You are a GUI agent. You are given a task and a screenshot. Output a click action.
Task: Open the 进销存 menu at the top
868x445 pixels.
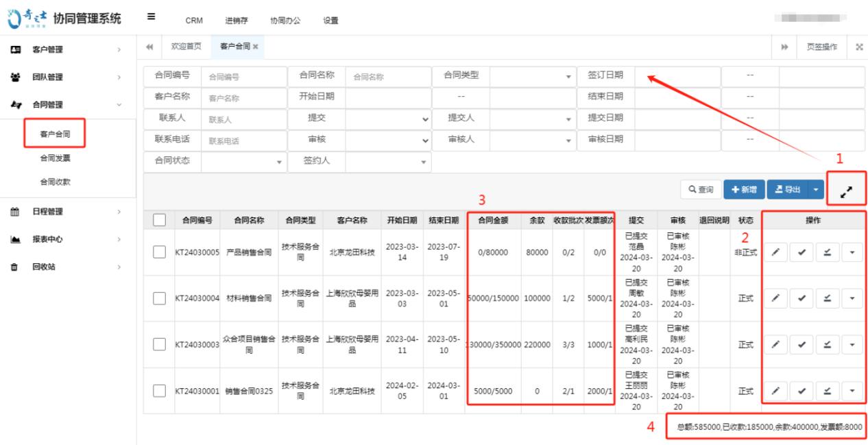[x=237, y=20]
